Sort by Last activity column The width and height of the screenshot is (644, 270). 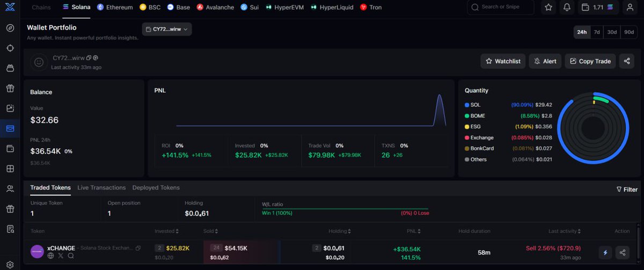(565, 231)
